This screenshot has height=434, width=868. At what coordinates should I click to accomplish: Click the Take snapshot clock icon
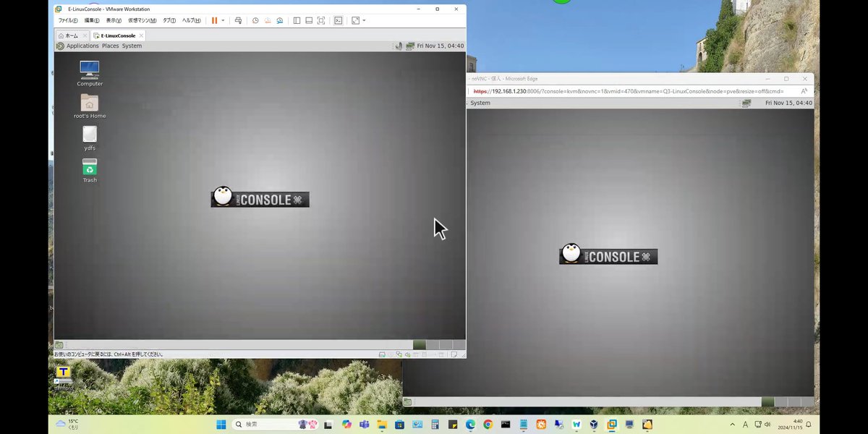pos(255,20)
